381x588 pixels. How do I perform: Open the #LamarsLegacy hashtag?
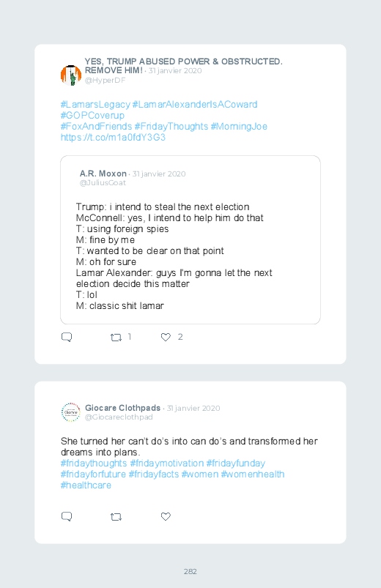coord(95,104)
